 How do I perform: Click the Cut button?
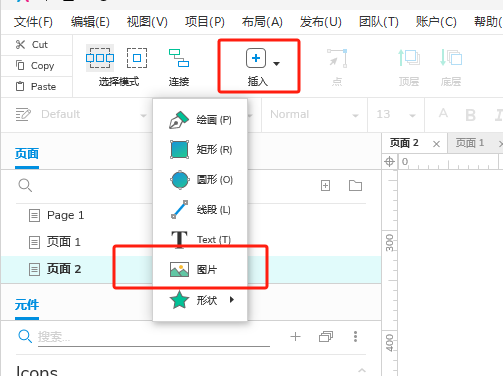point(32,45)
